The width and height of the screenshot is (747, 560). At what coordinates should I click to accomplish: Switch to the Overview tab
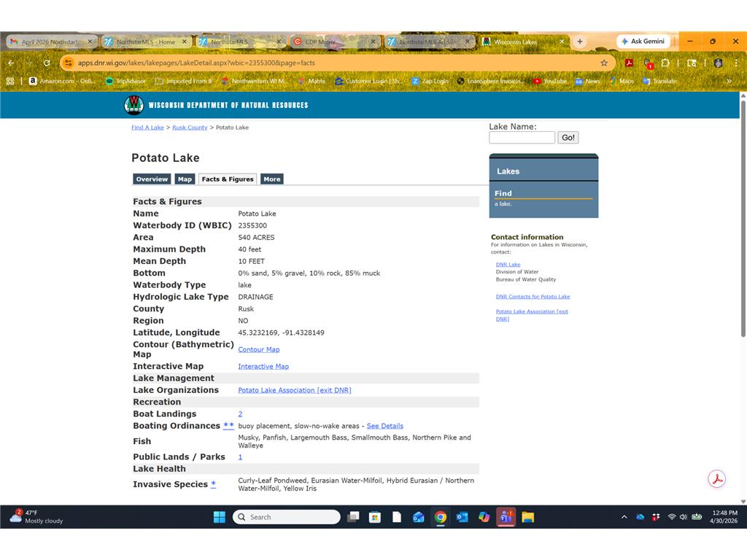pyautogui.click(x=152, y=179)
